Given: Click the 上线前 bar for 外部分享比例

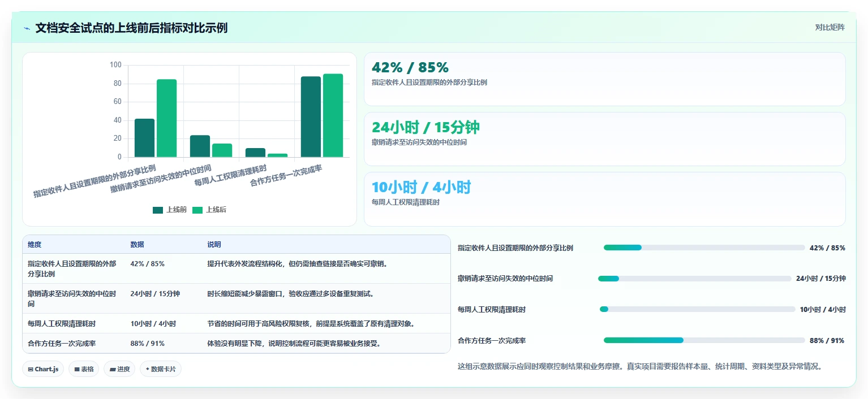Looking at the screenshot, I should pyautogui.click(x=144, y=138).
